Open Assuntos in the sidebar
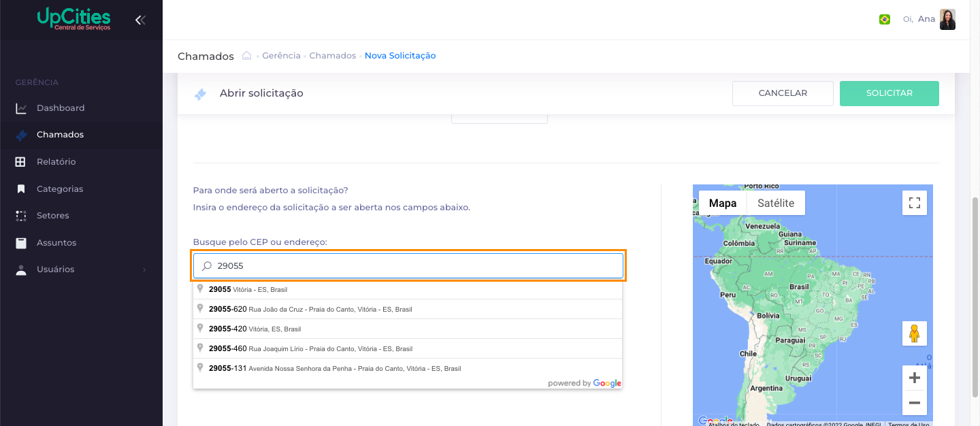This screenshot has height=426, width=980. point(56,242)
